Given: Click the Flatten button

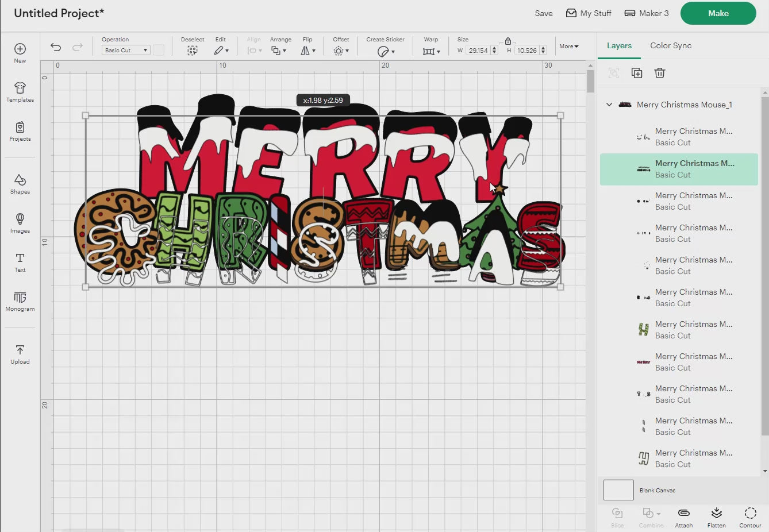Looking at the screenshot, I should pos(717,517).
